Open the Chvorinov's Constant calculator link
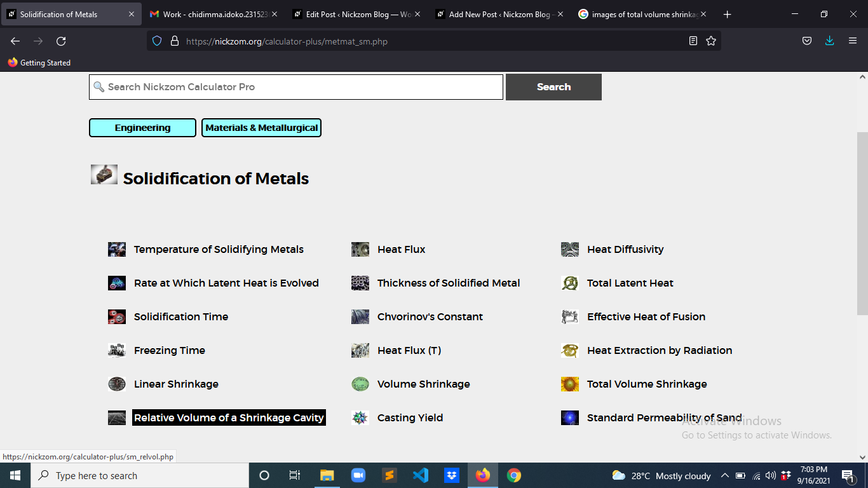Screen dimensions: 868x488 point(430,316)
